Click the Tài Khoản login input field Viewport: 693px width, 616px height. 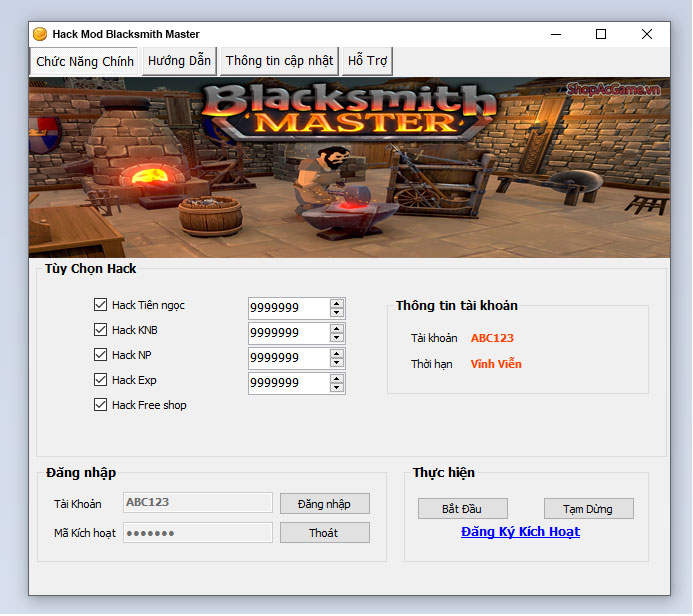tap(198, 502)
